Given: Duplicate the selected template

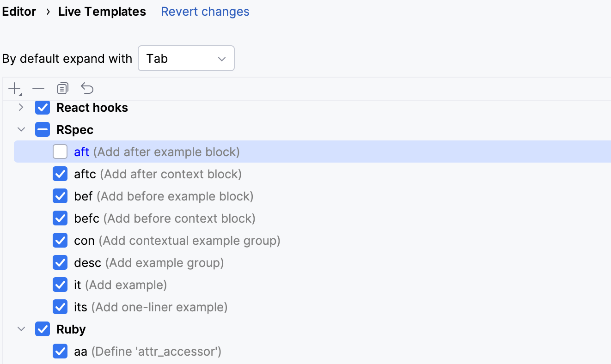Looking at the screenshot, I should 63,88.
